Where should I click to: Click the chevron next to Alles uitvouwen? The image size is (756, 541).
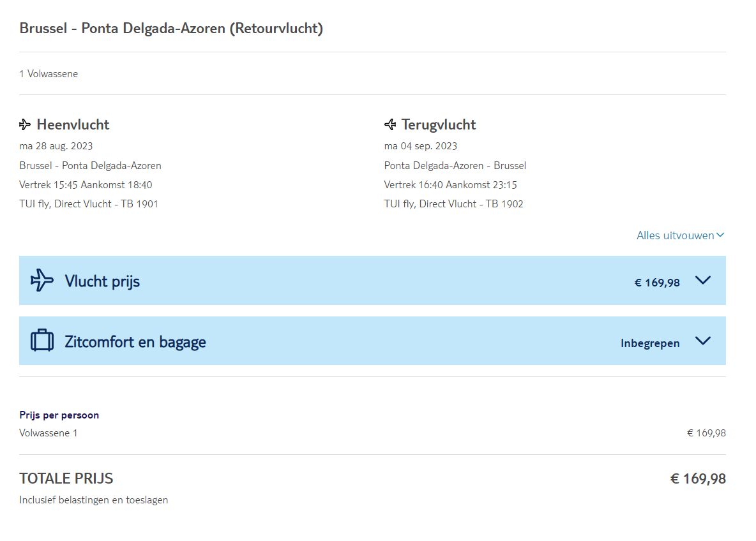pos(720,235)
